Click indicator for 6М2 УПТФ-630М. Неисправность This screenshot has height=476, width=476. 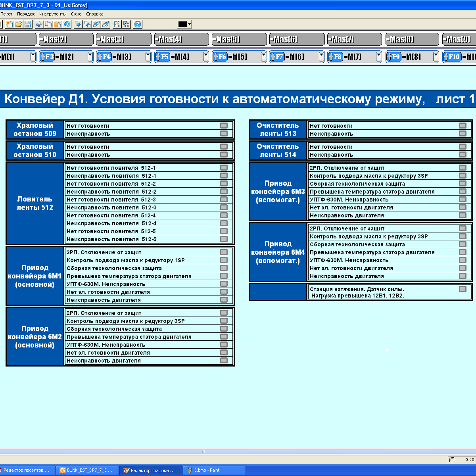(x=224, y=344)
